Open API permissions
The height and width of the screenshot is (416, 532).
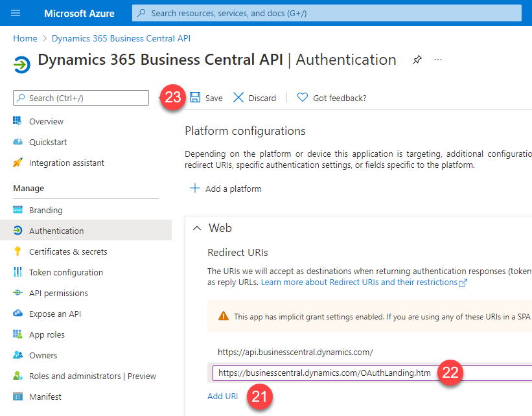click(58, 293)
